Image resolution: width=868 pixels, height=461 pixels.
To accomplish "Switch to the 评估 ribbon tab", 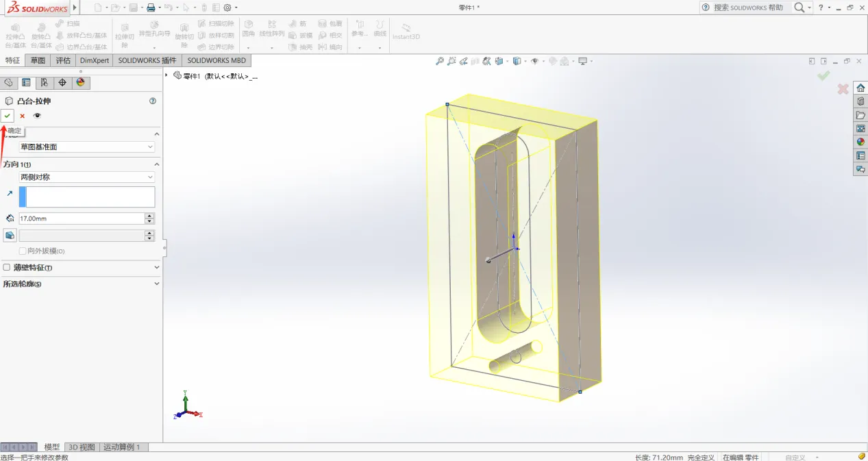I will click(x=63, y=60).
